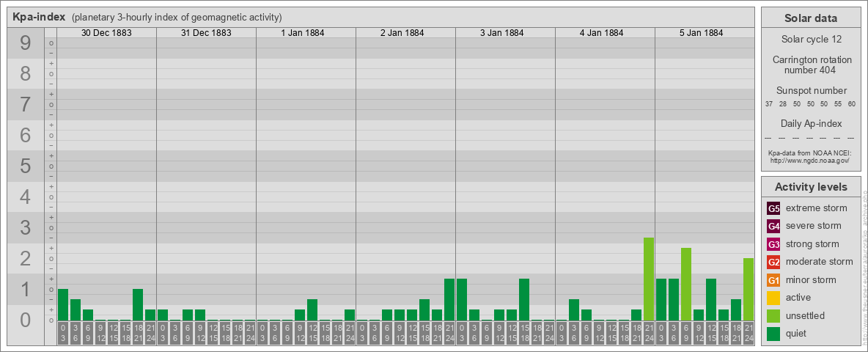Click the G3 strong storm badge

click(773, 244)
